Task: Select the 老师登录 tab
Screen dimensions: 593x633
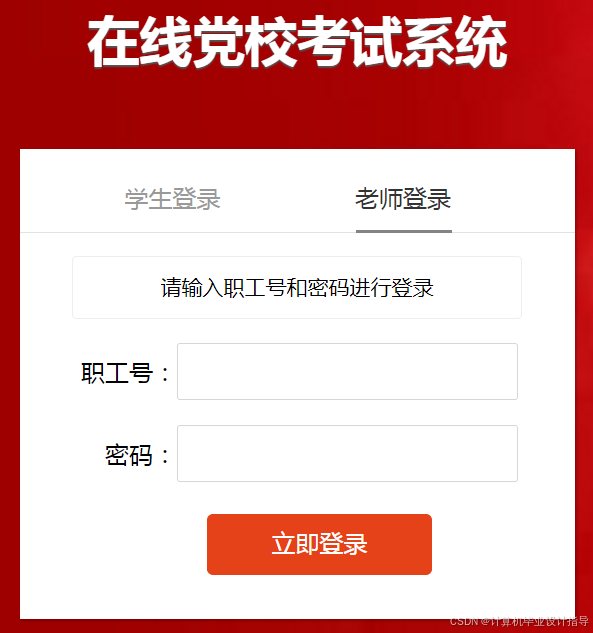Action: click(x=403, y=199)
